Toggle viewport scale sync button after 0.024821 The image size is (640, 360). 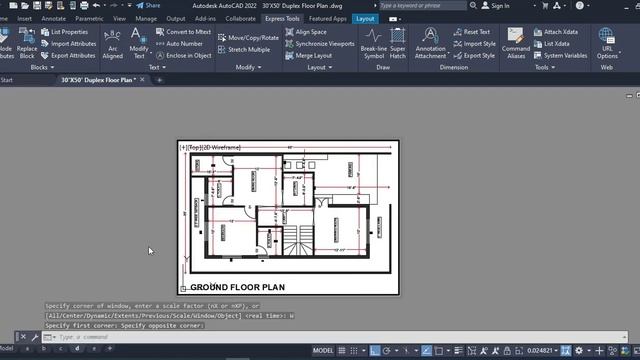pyautogui.click(x=566, y=351)
